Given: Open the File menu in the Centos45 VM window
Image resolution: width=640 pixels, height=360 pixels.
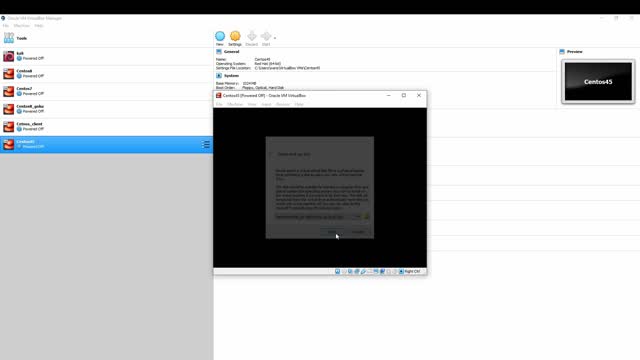Looking at the screenshot, I should click(x=219, y=104).
